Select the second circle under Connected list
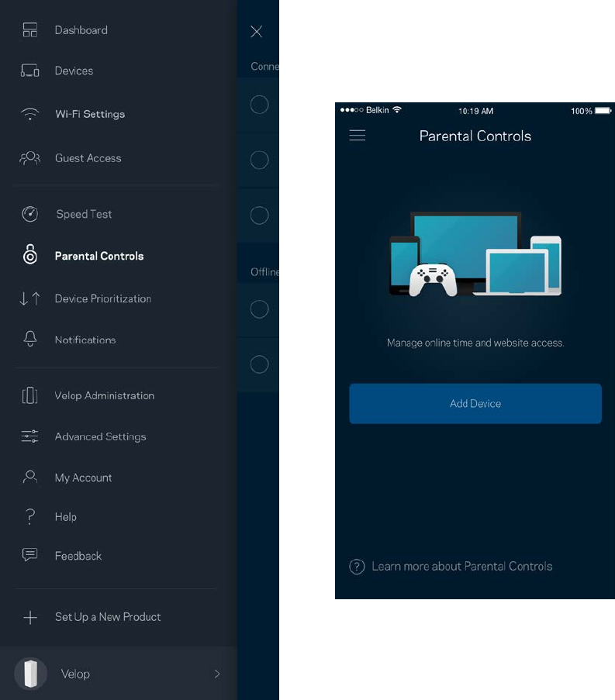Screen dimensions: 615x700 [260, 160]
